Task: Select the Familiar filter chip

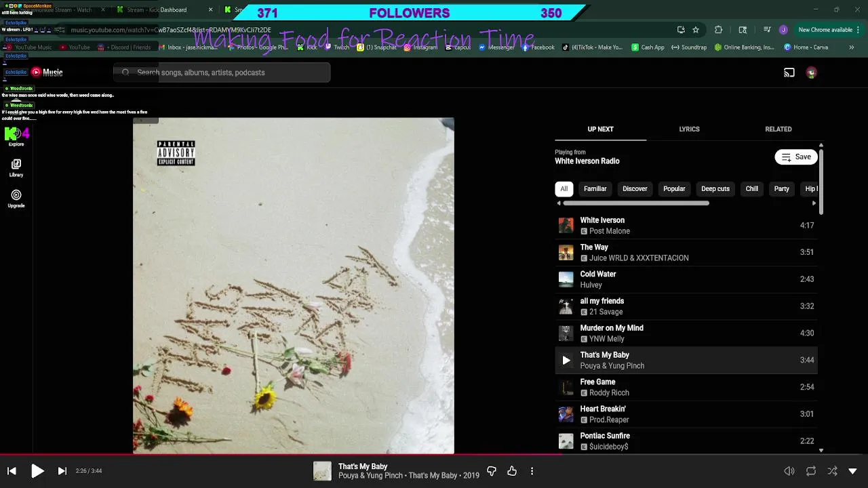Action: (595, 189)
